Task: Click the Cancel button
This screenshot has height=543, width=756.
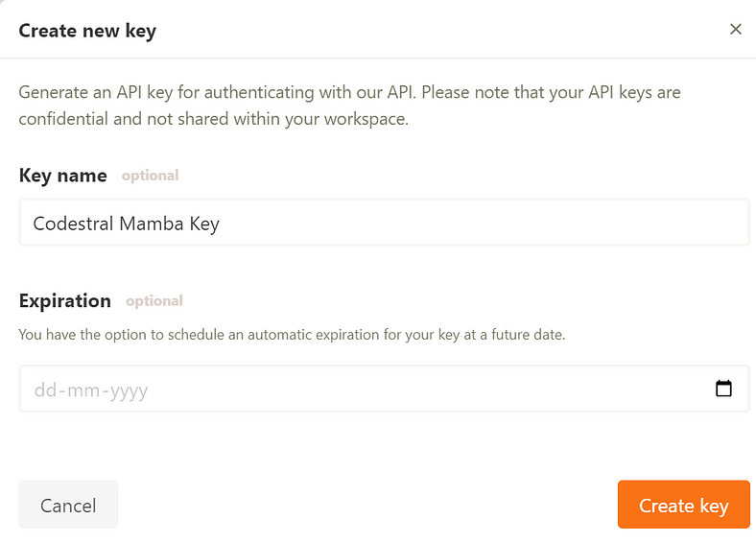Action: [68, 505]
